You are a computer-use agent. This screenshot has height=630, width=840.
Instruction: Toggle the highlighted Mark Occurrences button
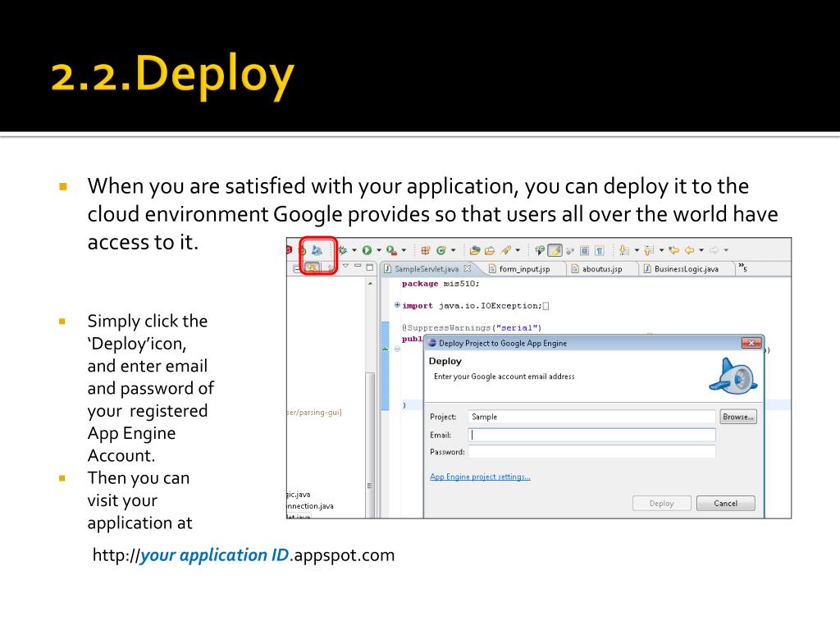pos(555,250)
